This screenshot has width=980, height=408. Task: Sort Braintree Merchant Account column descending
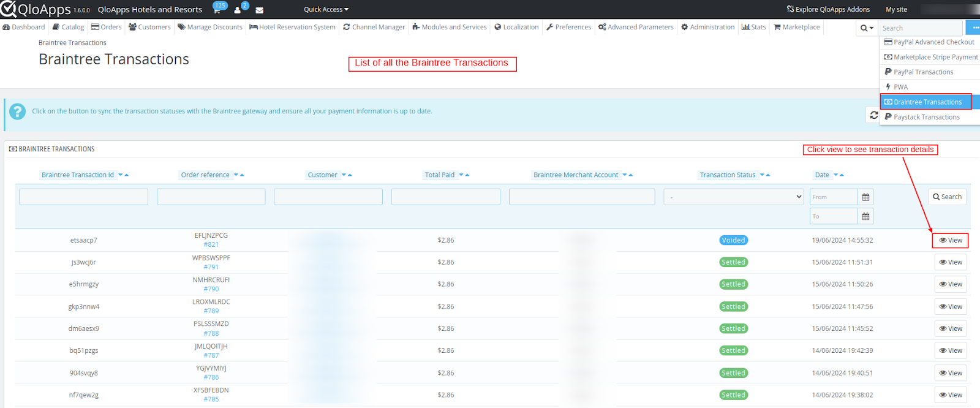[x=625, y=175]
